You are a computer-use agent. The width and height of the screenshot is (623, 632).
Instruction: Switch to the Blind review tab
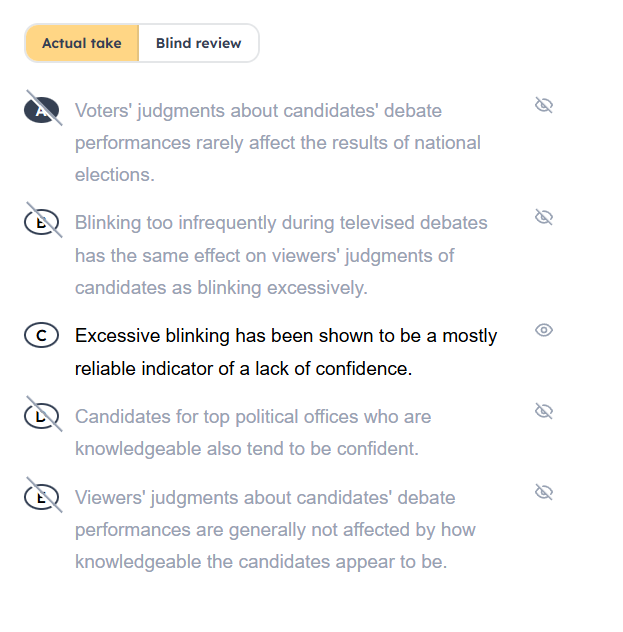[198, 44]
